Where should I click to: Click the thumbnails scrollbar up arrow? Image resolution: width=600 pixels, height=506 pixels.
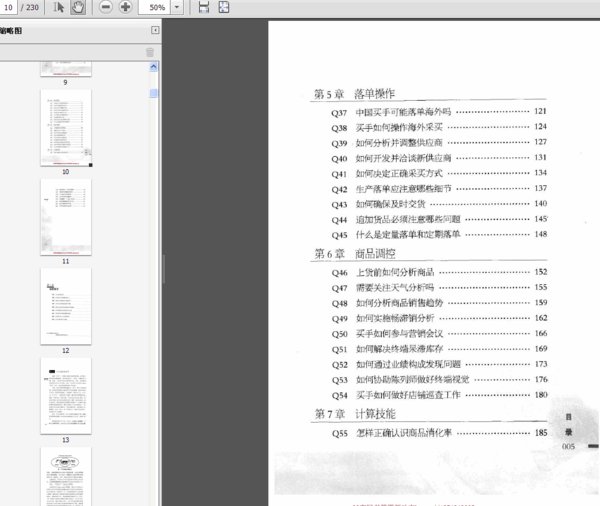tap(153, 67)
